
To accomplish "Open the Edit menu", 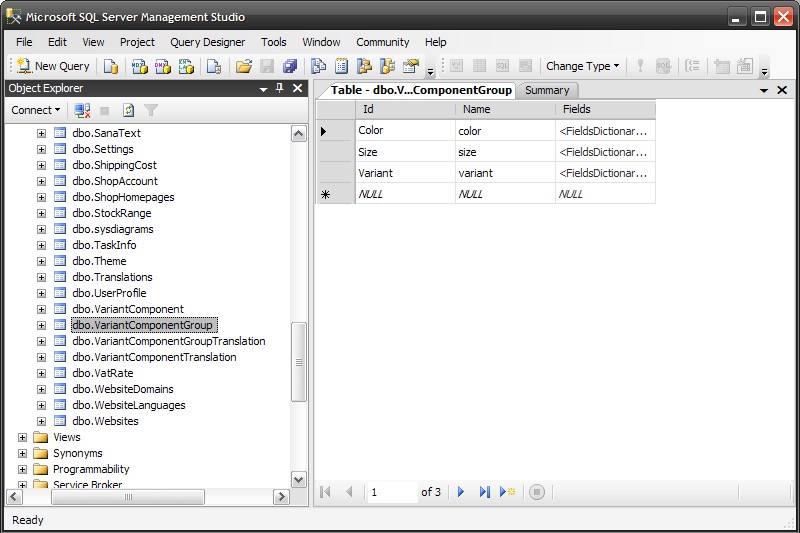I will click(x=57, y=42).
